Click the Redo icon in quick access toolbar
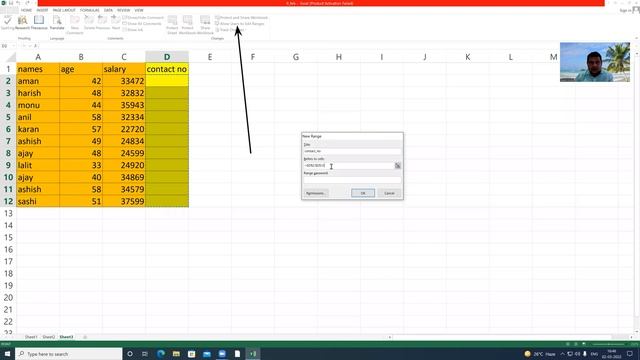Viewport: 640px width, 360px height. 27,3
